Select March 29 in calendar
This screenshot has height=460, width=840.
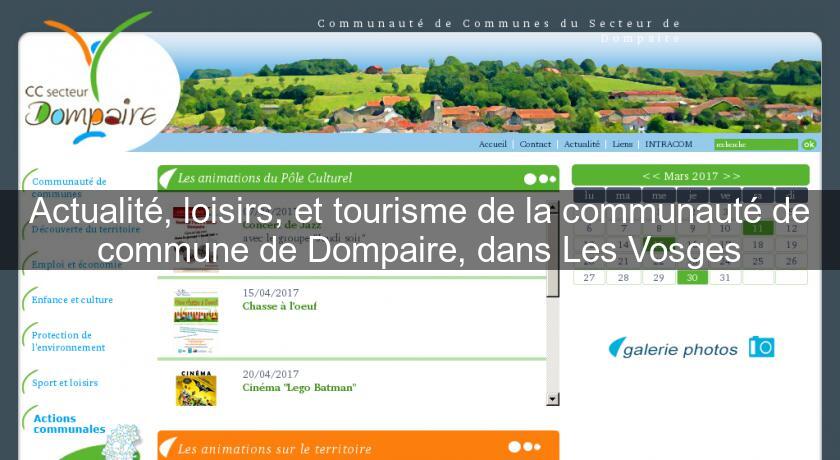658,277
